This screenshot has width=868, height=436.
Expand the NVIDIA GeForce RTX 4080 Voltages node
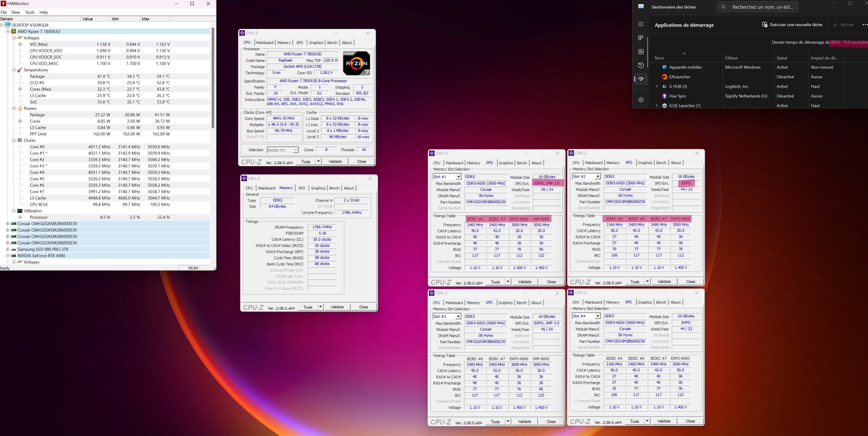[14, 262]
